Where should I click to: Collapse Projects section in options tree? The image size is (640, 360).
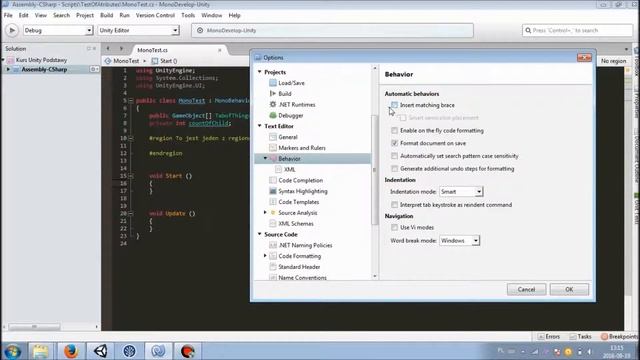(260, 72)
